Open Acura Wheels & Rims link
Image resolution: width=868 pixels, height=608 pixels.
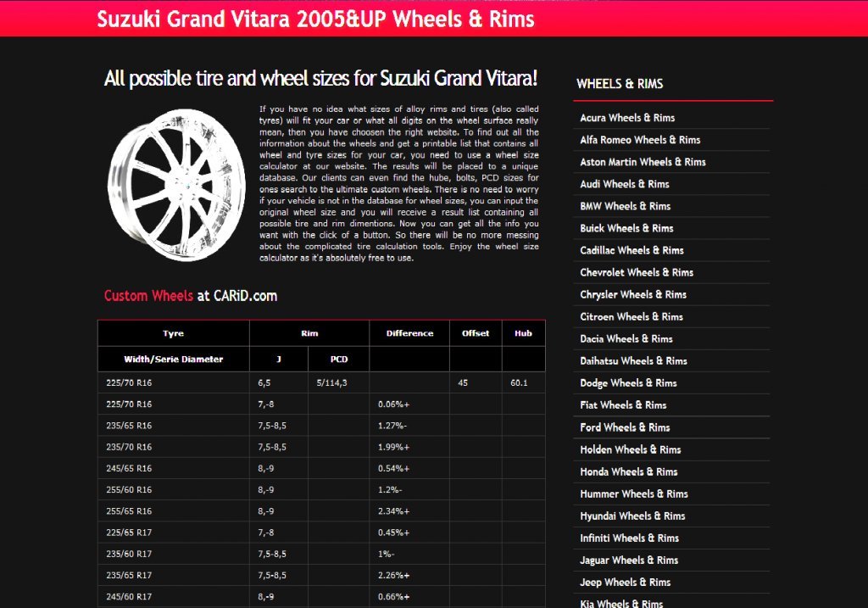[x=627, y=118]
